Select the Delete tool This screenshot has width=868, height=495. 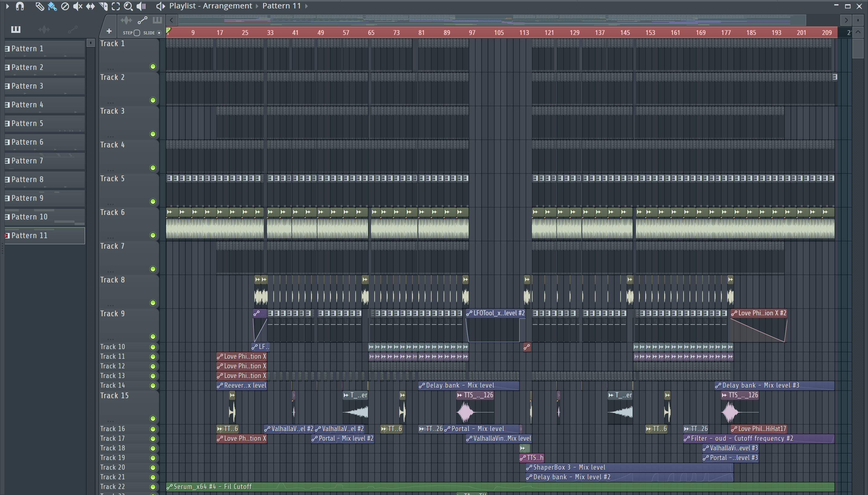[65, 6]
